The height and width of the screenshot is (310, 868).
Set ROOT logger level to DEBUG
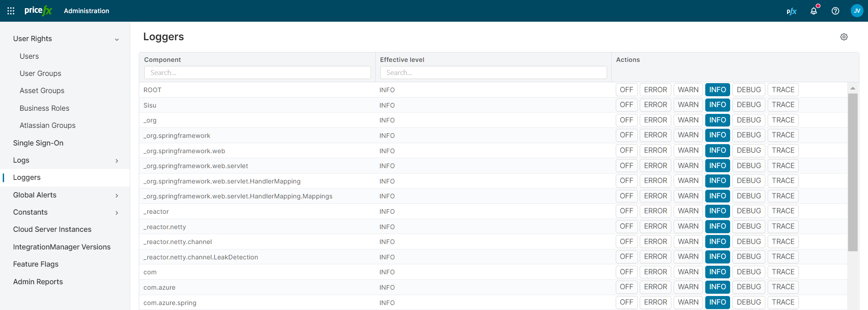pyautogui.click(x=749, y=90)
